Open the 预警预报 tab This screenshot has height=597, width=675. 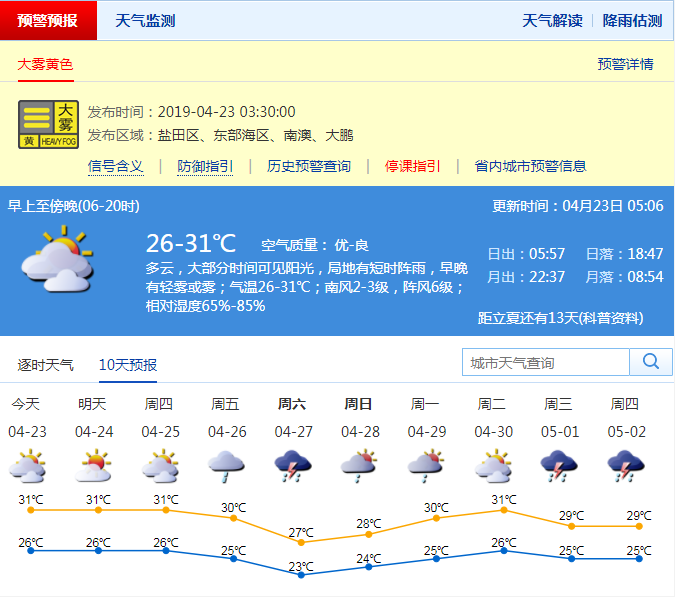tap(48, 20)
